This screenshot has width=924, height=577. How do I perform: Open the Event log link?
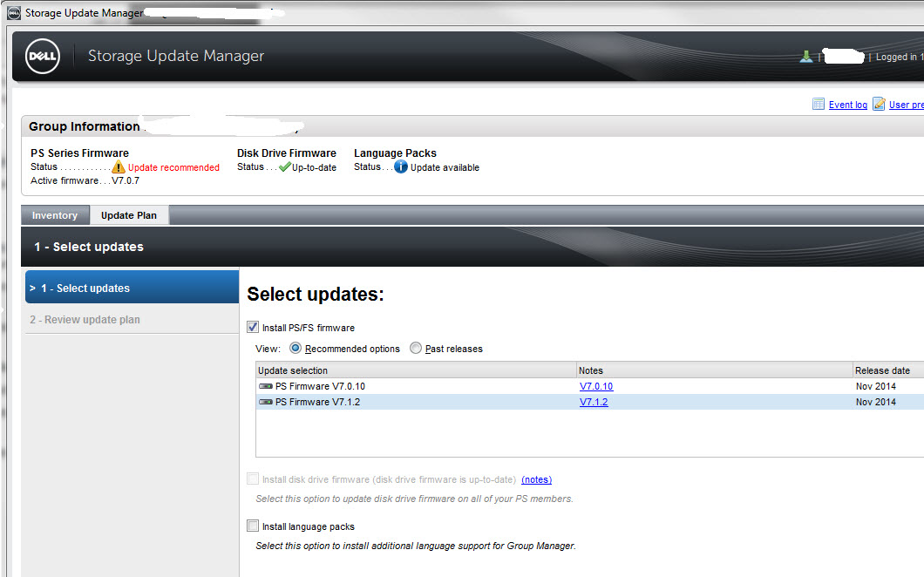[848, 105]
